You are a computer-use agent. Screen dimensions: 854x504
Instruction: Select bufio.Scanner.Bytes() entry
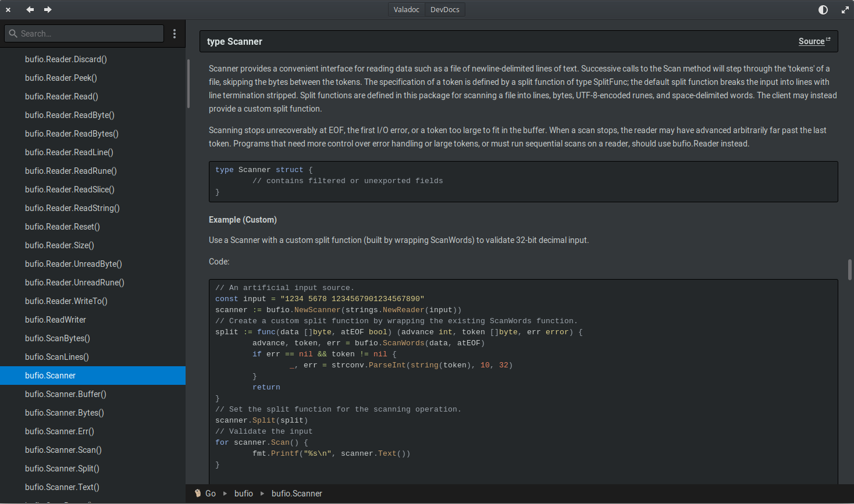click(93, 413)
